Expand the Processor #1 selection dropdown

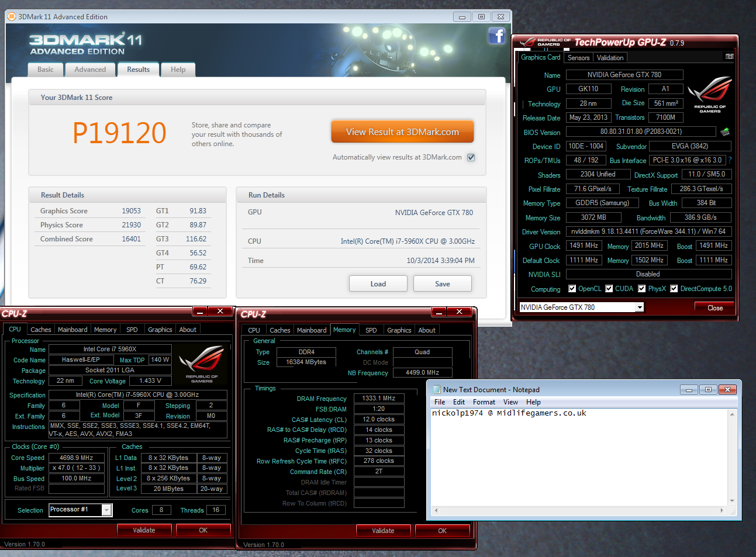[x=106, y=510]
